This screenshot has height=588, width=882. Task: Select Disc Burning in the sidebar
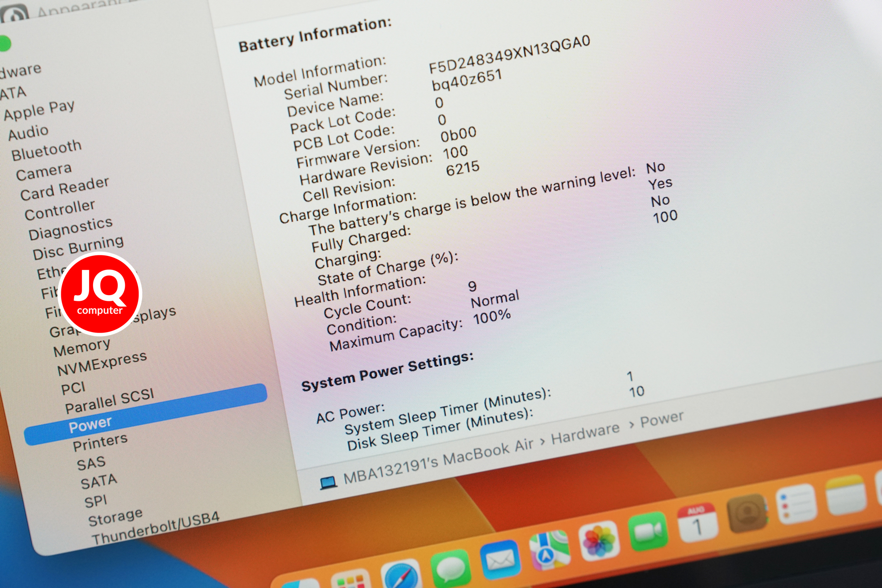[78, 247]
